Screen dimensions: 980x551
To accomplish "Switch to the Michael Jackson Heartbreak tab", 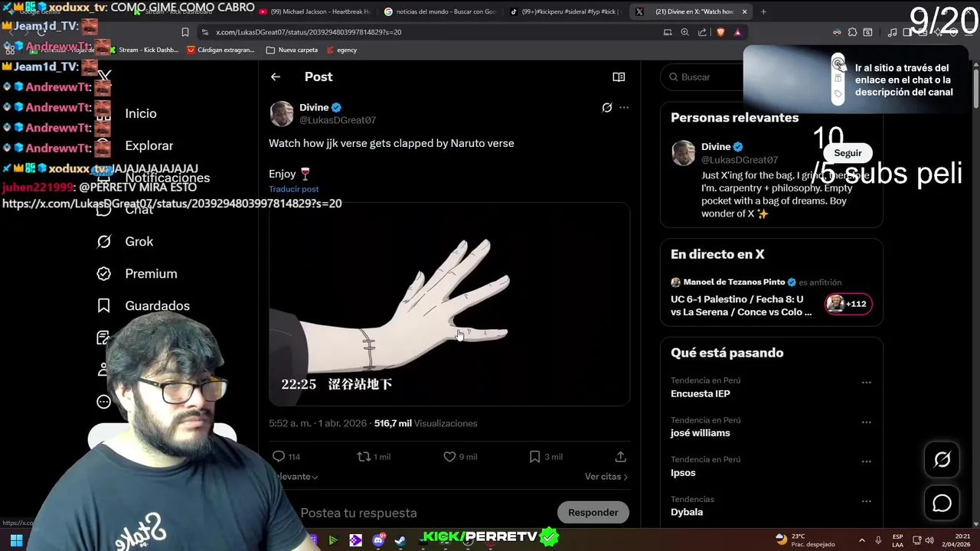I will (x=315, y=11).
